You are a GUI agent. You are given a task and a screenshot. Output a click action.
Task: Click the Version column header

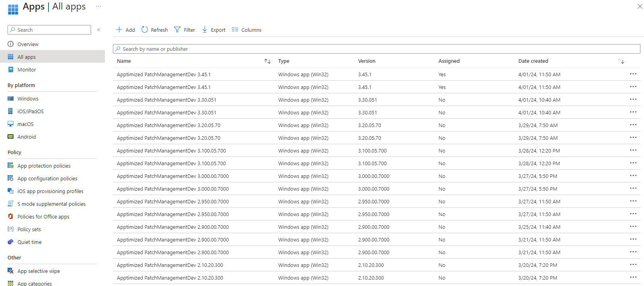367,61
